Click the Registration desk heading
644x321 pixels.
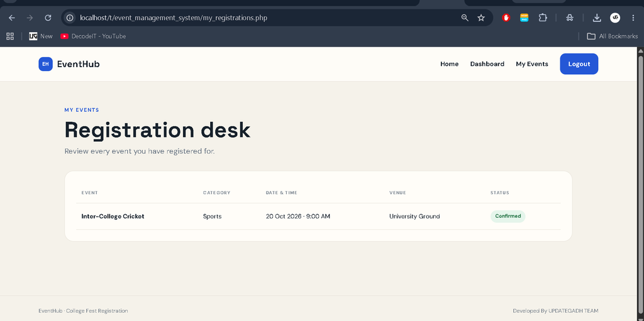coord(157,130)
